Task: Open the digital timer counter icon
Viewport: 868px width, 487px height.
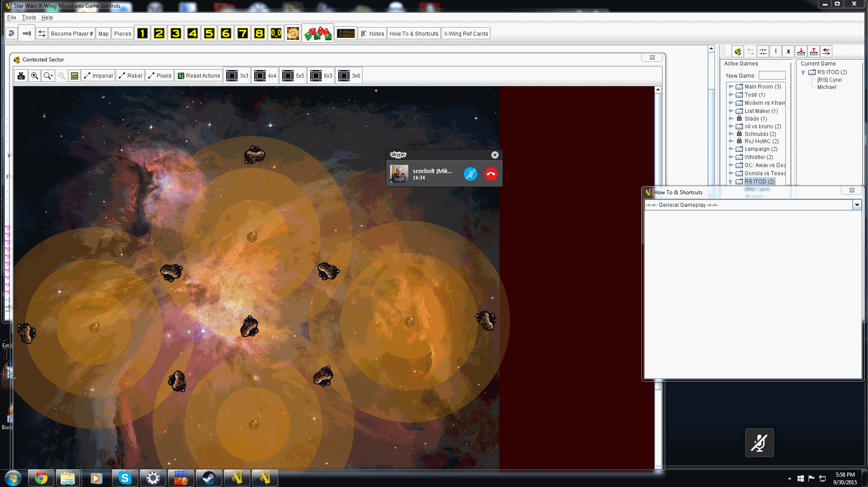Action: click(x=346, y=33)
